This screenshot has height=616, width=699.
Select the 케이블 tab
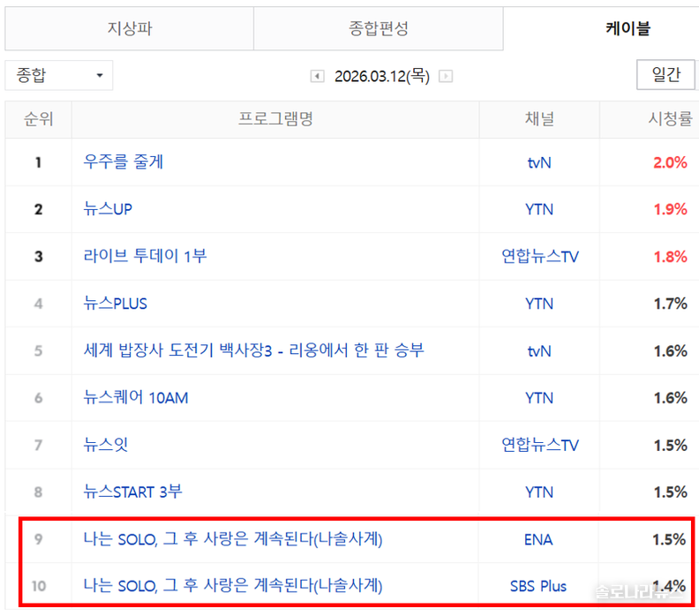pos(627,29)
